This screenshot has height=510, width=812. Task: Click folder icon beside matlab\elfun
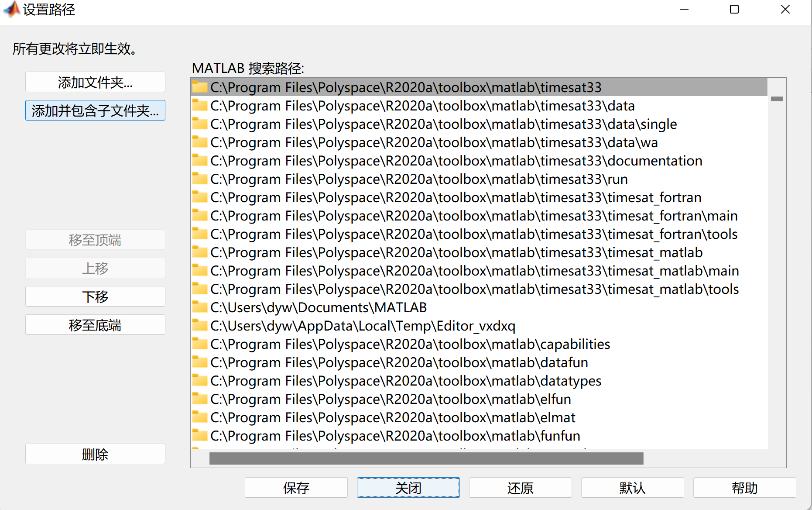(x=200, y=399)
